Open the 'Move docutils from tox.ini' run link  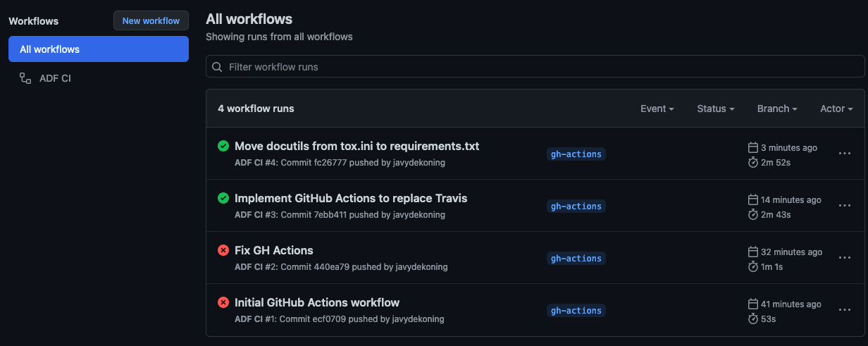[x=356, y=147]
